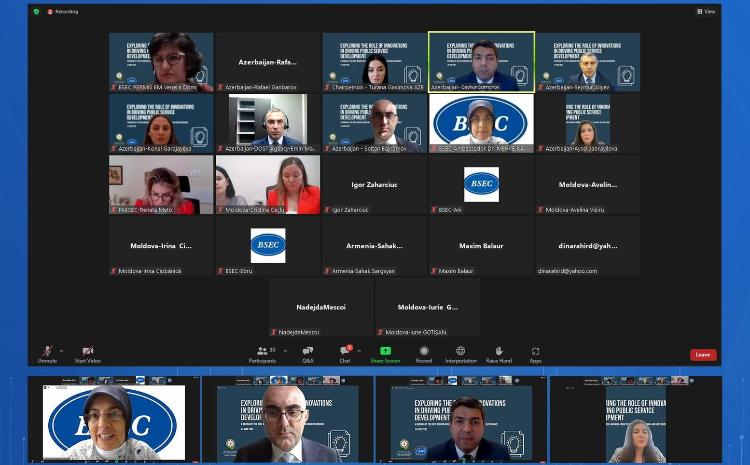Click the green encryption shield icon
Image resolution: width=750 pixels, height=465 pixels.
click(x=36, y=11)
